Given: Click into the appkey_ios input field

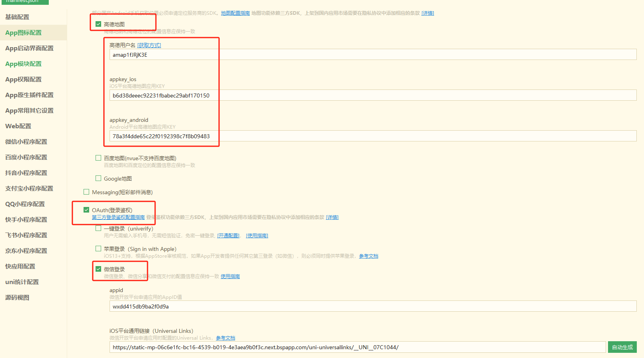Looking at the screenshot, I should (373, 95).
